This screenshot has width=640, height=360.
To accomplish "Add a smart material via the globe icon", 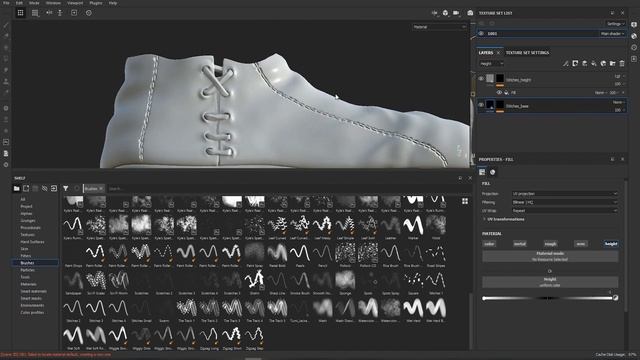I will coord(603,64).
